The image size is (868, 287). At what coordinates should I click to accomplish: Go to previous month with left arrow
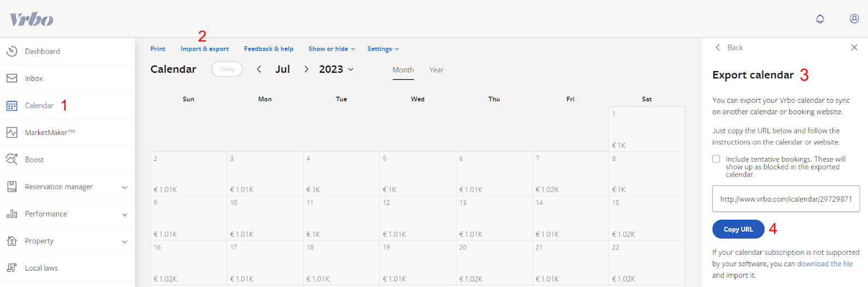pyautogui.click(x=259, y=69)
